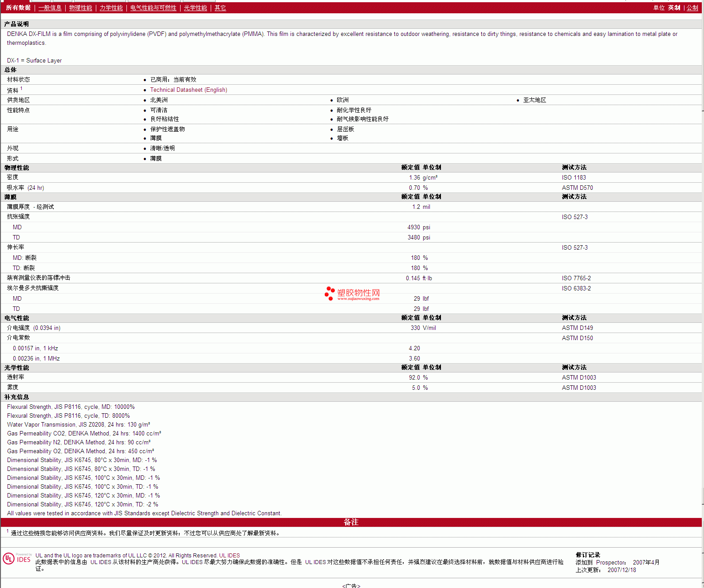The width and height of the screenshot is (704, 588).
Task: Click the Water Vapor Transmission line
Action: pyautogui.click(x=79, y=424)
